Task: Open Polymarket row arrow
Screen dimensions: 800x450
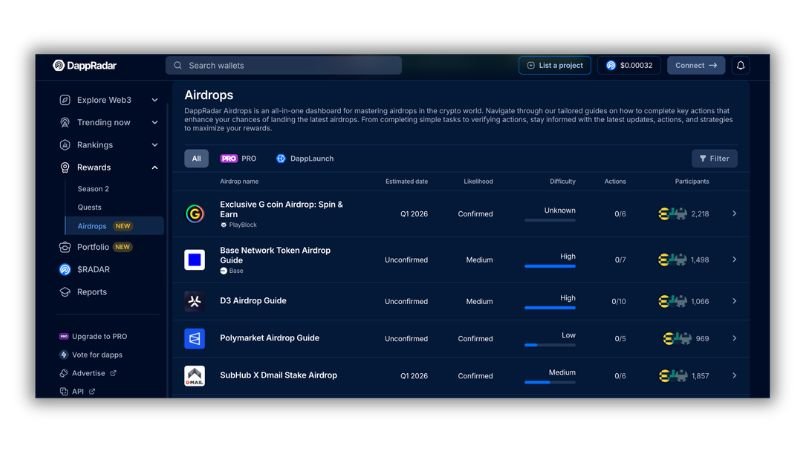Action: 734,338
